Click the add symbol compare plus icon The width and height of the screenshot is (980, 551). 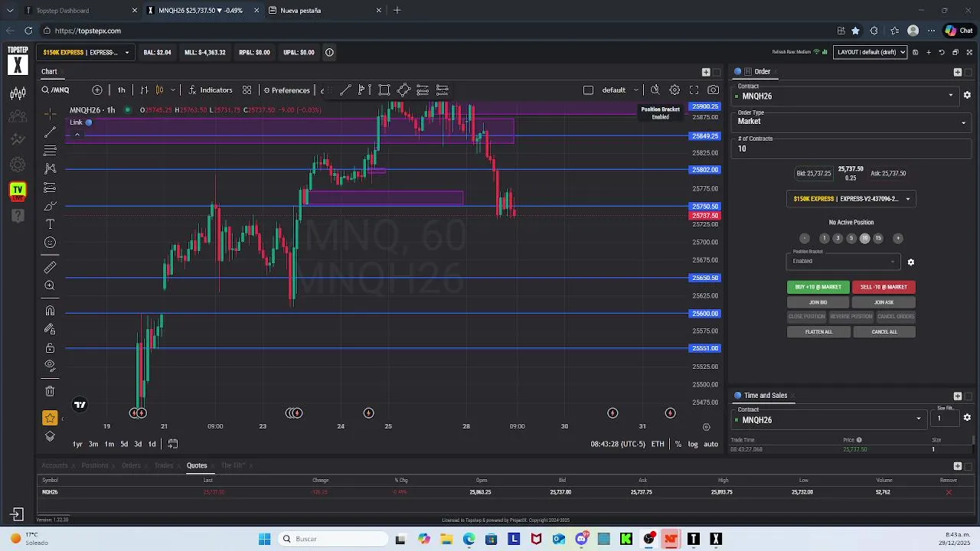96,90
